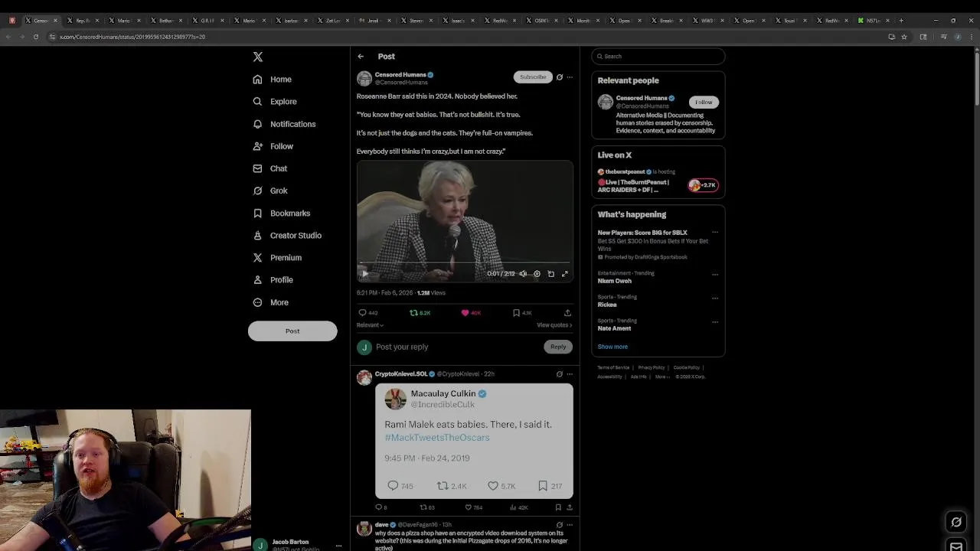This screenshot has width=980, height=551.
Task: Open three-dot menu on dave's reply
Action: tap(570, 525)
